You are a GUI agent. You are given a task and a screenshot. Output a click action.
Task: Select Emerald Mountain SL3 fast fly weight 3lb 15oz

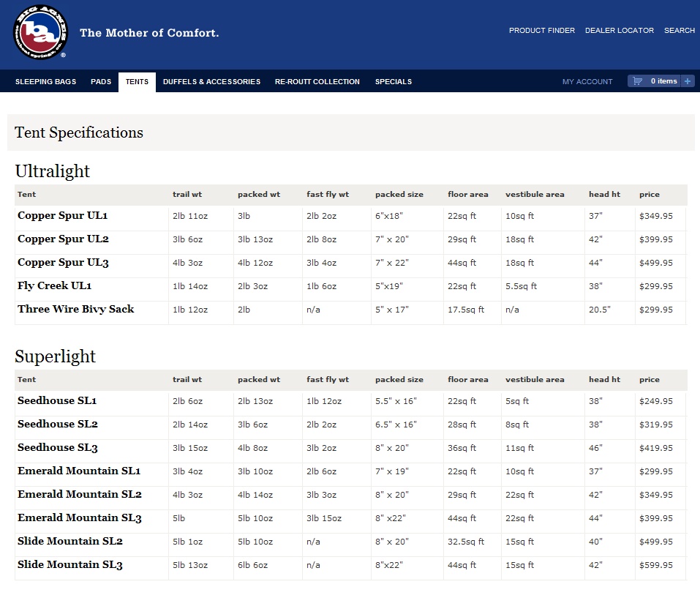click(324, 518)
